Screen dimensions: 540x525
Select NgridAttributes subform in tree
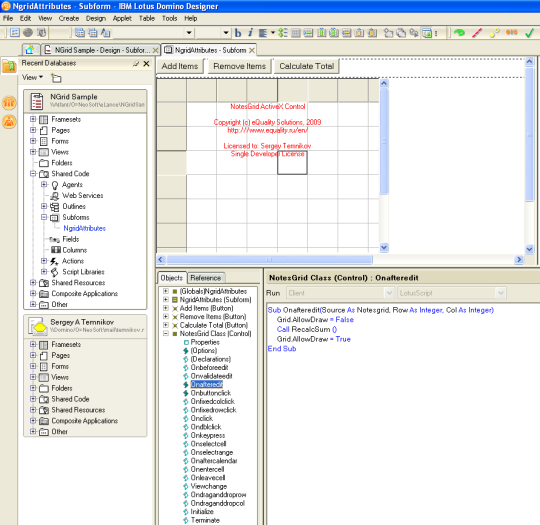pyautogui.click(x=84, y=228)
